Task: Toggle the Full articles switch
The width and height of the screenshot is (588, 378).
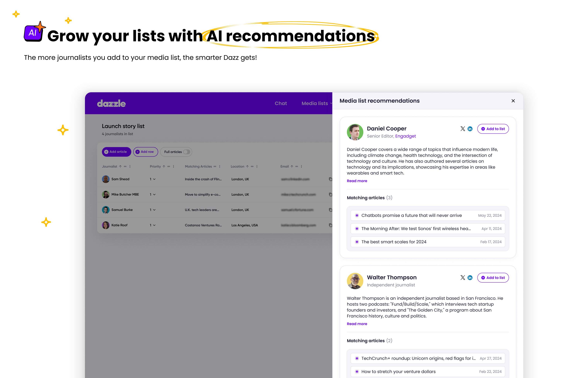Action: [x=186, y=152]
